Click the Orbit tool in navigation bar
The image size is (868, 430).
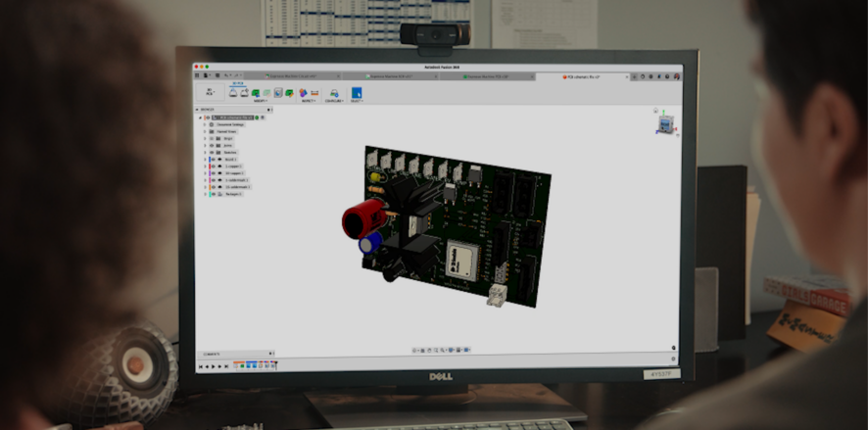(414, 351)
